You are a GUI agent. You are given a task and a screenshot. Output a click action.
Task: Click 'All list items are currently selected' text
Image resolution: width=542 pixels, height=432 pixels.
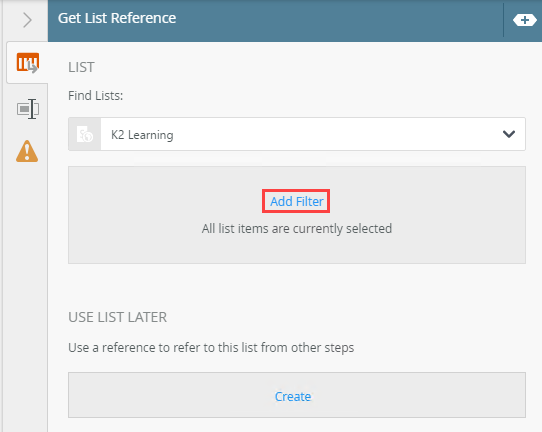pyautogui.click(x=297, y=229)
